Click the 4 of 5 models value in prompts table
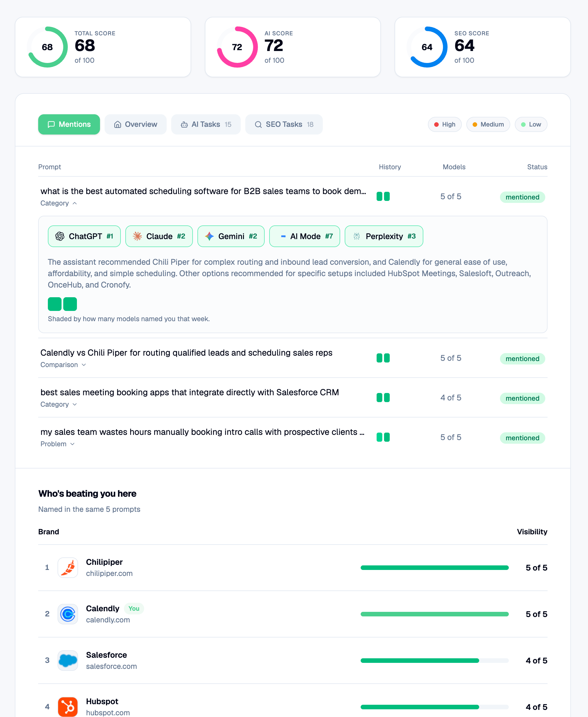 click(450, 398)
